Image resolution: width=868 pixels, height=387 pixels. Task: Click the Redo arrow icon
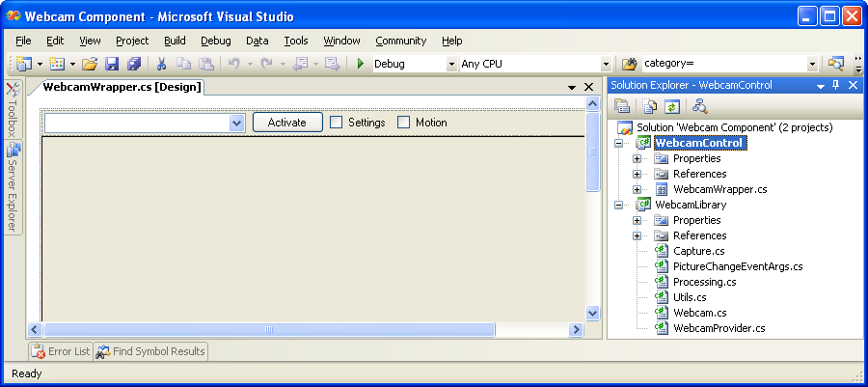pos(267,64)
